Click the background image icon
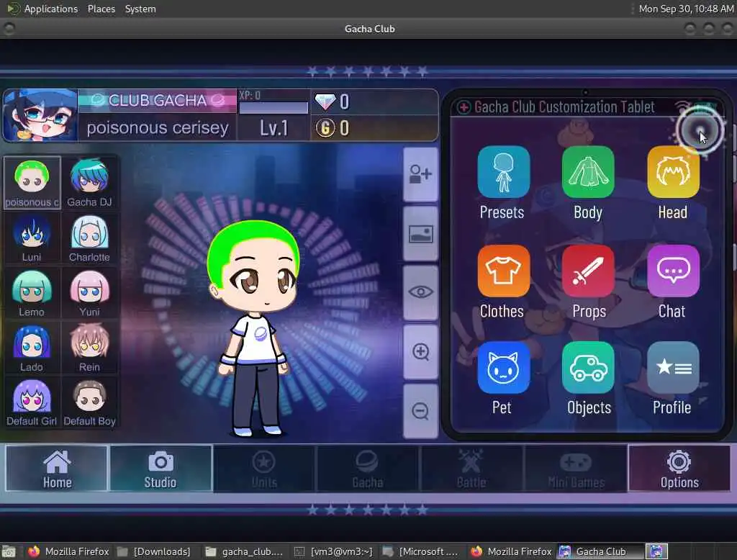The width and height of the screenshot is (737, 560). (420, 234)
